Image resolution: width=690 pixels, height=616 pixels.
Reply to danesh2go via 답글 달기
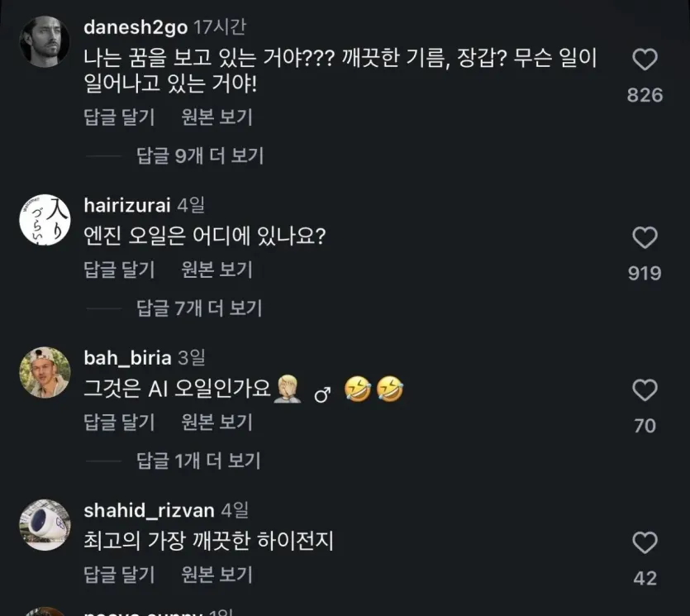point(119,117)
